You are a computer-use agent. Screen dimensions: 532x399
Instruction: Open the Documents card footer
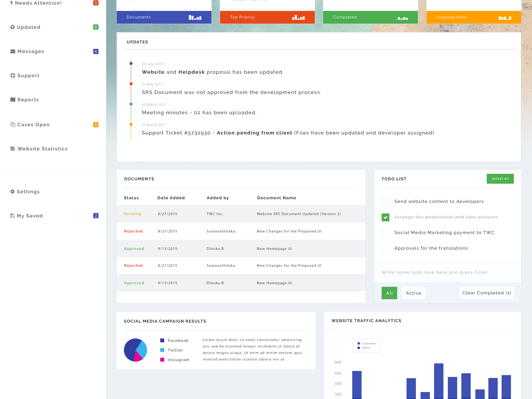tap(164, 17)
